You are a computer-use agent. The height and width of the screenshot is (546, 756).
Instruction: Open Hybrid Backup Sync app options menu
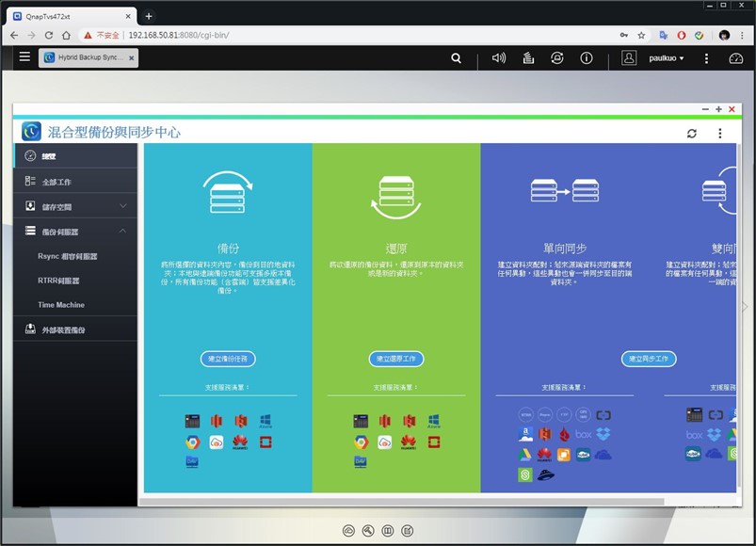point(720,134)
